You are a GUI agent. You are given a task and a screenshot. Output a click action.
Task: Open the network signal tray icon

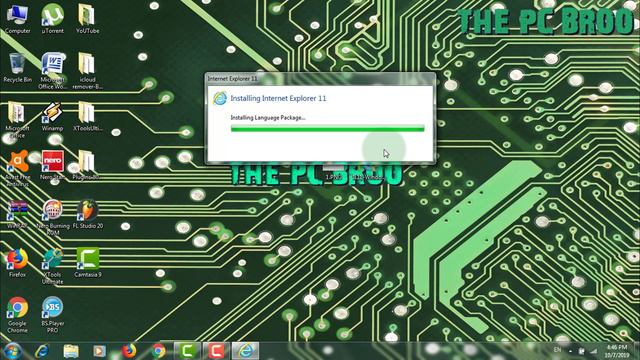coord(593,351)
